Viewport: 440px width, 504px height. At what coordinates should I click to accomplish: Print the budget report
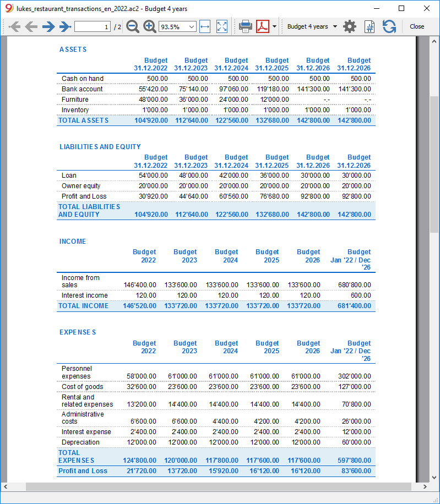point(246,26)
